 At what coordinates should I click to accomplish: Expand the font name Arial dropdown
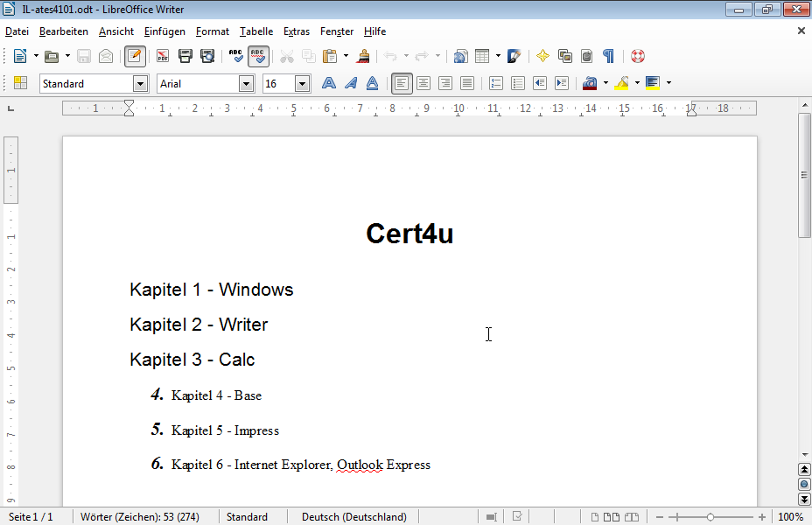point(247,83)
